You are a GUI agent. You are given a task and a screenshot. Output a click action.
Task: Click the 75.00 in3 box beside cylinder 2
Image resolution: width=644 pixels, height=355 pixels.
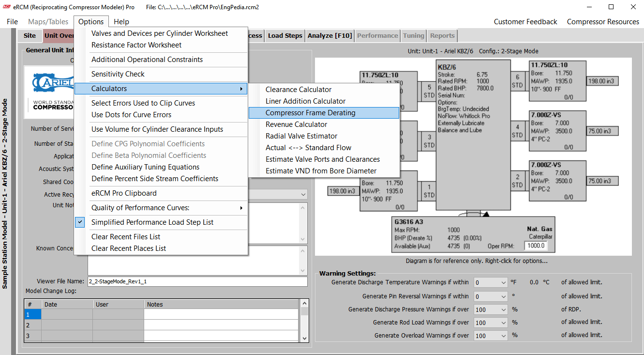(x=602, y=181)
